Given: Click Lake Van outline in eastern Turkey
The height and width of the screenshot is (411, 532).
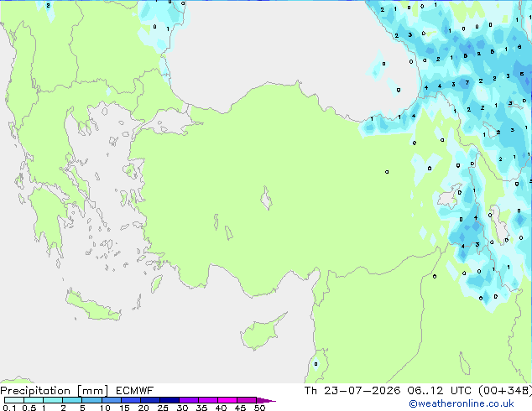Looking at the screenshot, I should tap(450, 196).
